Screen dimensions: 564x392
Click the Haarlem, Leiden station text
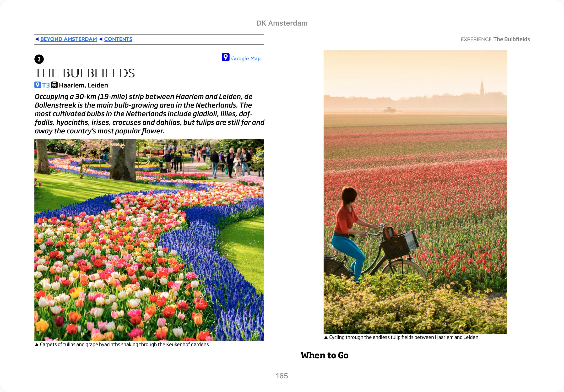pyautogui.click(x=83, y=85)
